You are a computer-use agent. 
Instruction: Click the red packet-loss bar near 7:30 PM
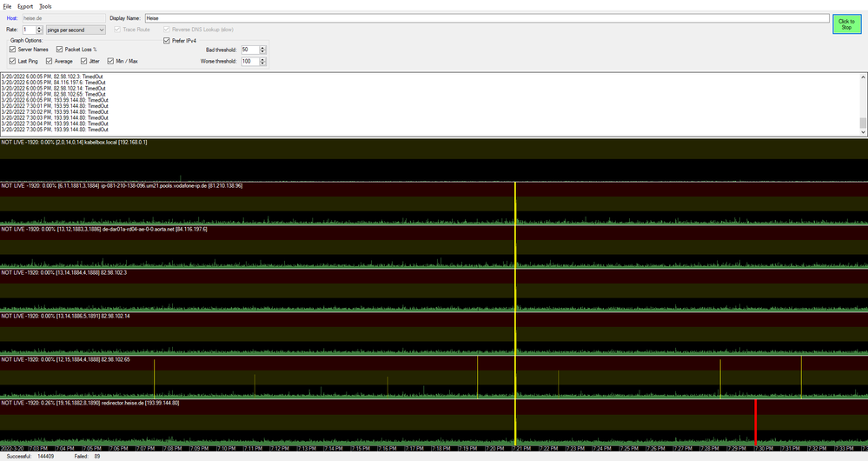pyautogui.click(x=756, y=422)
